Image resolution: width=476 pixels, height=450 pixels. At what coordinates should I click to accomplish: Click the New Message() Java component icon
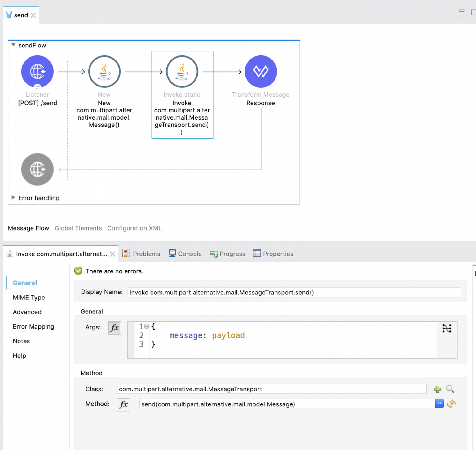tap(104, 71)
